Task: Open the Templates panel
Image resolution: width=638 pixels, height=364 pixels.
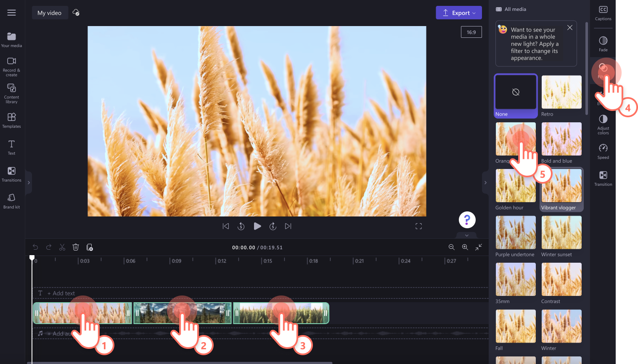Action: pos(11,120)
